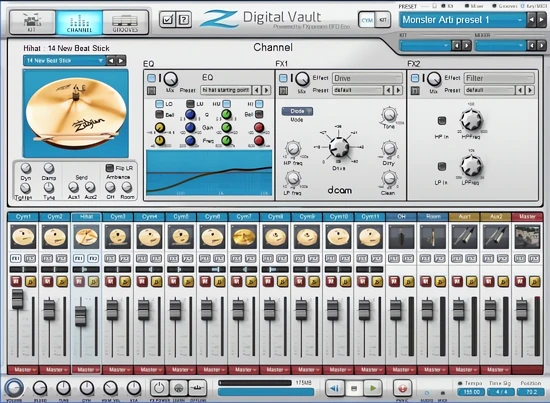The width and height of the screenshot is (550, 403).
Task: Click the Zildjian hihat cymbal image
Action: (x=76, y=113)
